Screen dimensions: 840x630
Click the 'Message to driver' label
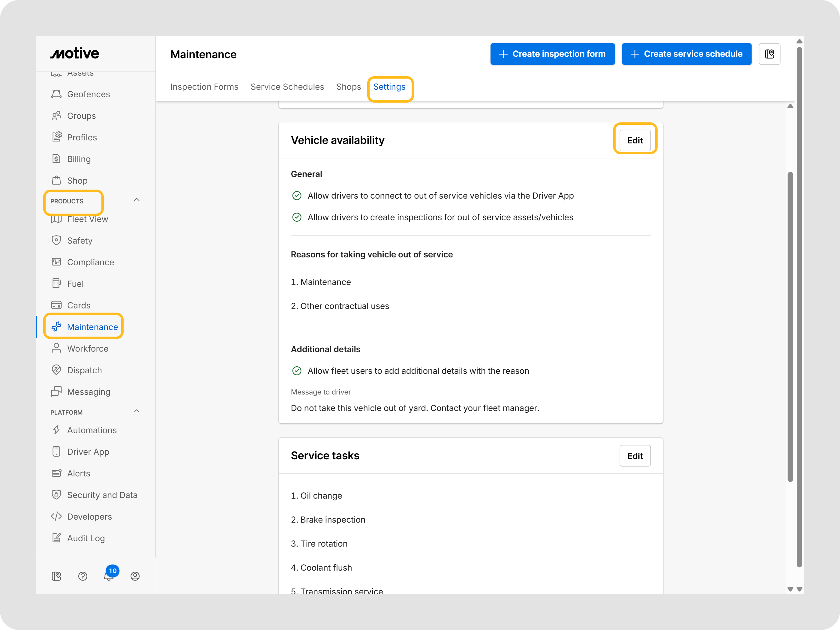321,392
